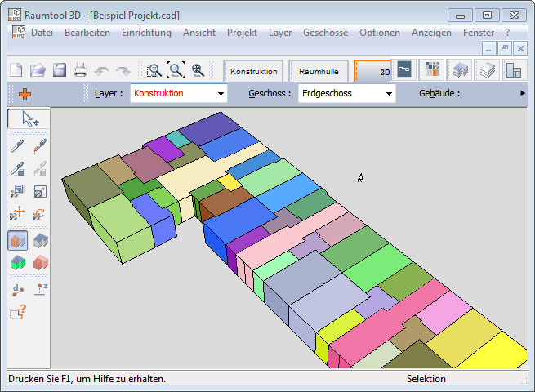Toggle the grey-blue cubes view
Screen dimensions: 535x392
(x=41, y=241)
